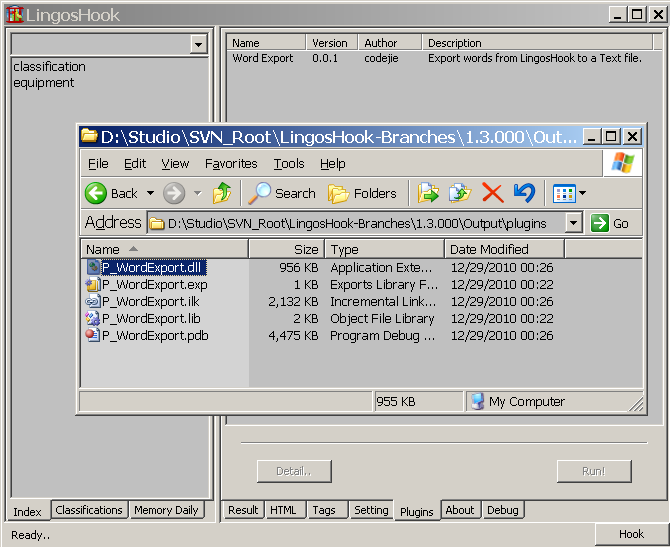Select the P_WordExport.pdb file name

pyautogui.click(x=155, y=336)
